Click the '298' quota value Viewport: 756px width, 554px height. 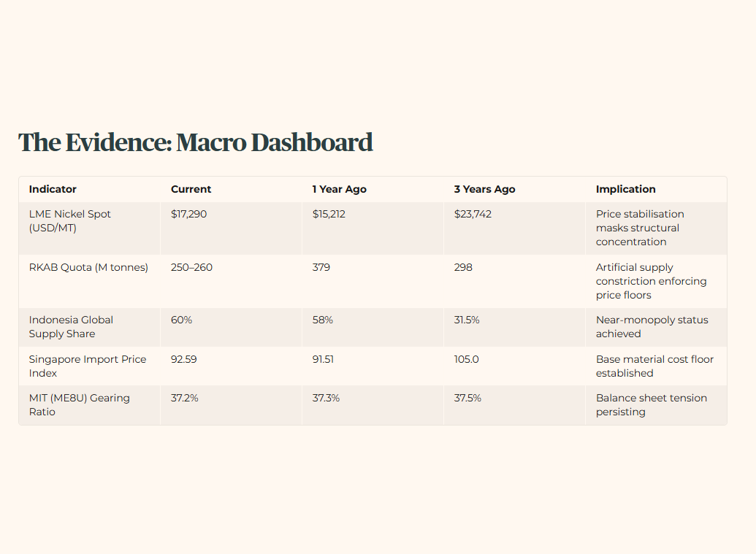pyautogui.click(x=463, y=267)
